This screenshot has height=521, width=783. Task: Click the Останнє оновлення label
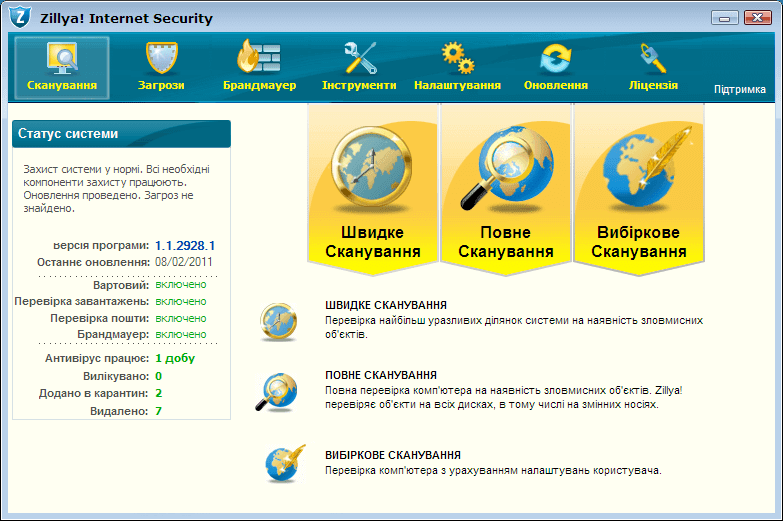[x=93, y=262]
